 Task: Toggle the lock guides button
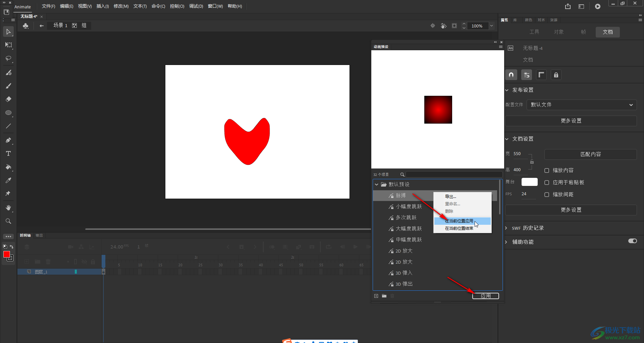(x=556, y=75)
